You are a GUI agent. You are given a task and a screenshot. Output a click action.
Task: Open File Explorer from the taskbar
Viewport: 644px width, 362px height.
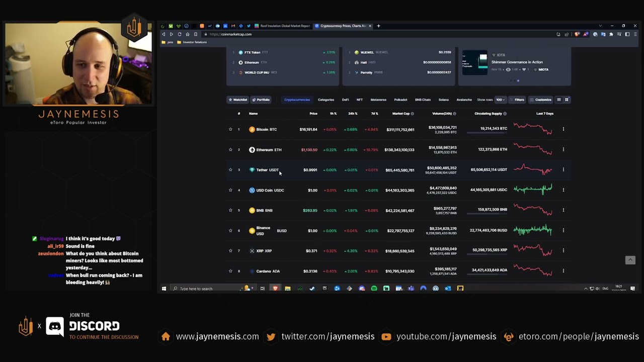coord(287,289)
